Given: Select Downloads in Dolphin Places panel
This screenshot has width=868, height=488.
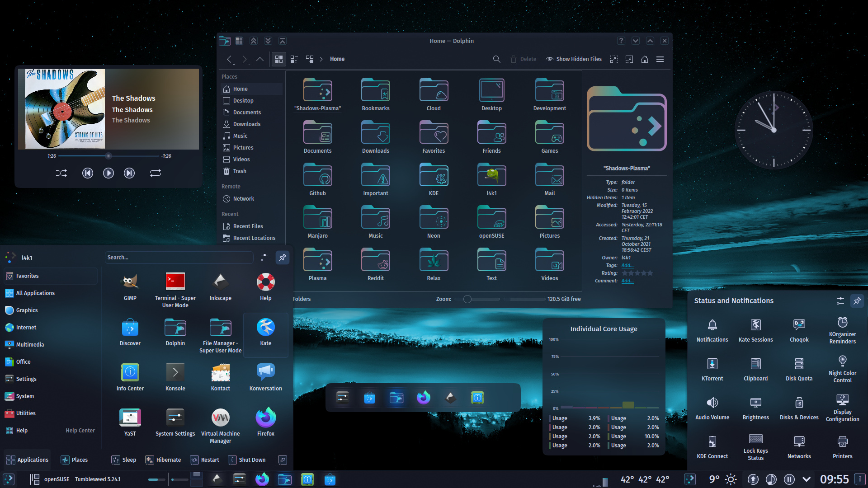Looking at the screenshot, I should point(247,124).
